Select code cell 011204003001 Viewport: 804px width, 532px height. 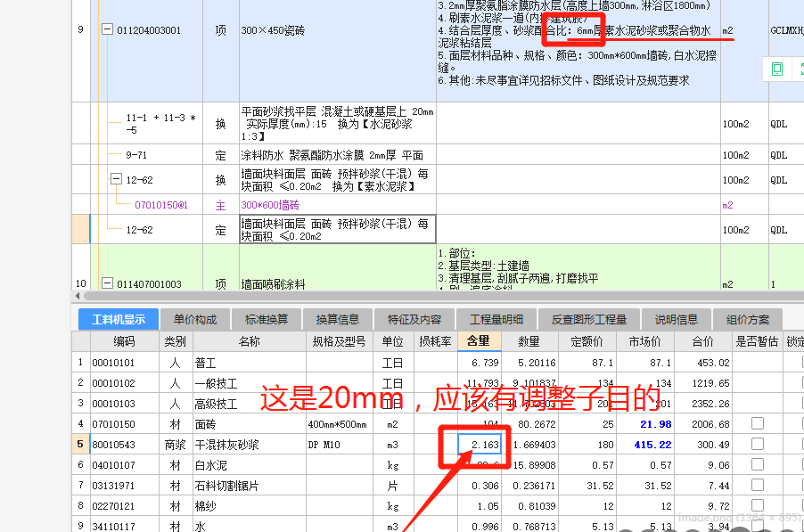149,30
